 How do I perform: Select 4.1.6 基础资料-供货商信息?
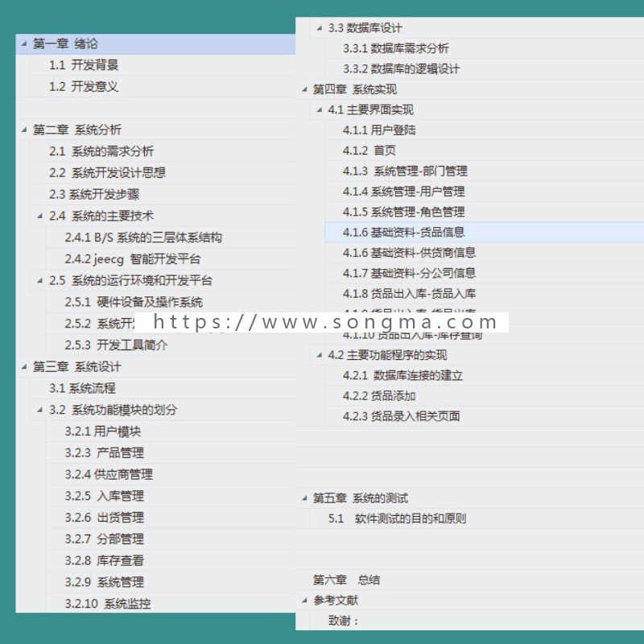coord(409,253)
